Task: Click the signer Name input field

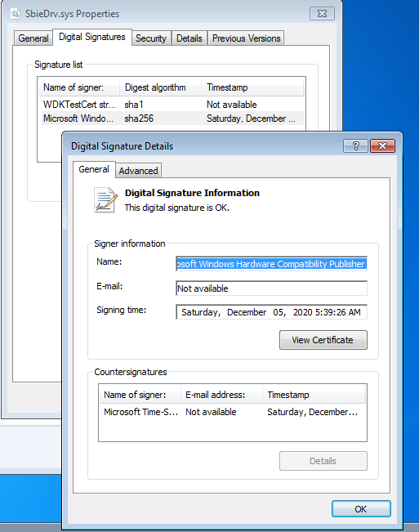Action: (271, 264)
